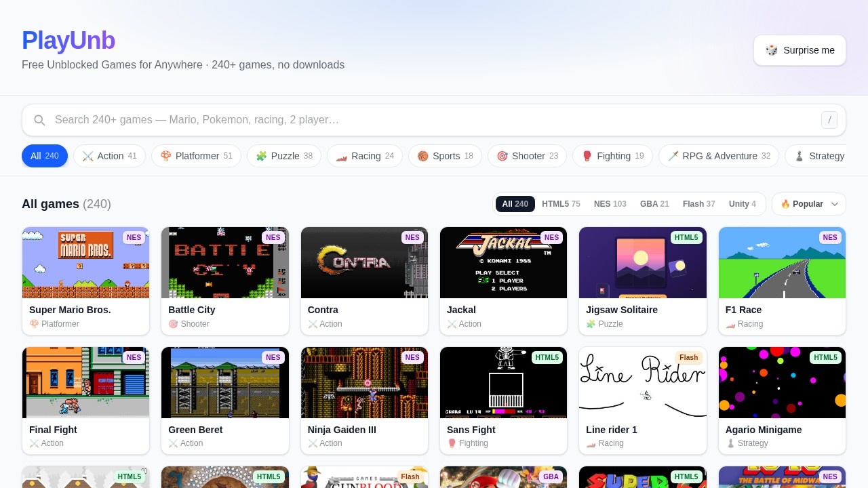This screenshot has width=868, height=488.
Task: Click the Surprise me button
Action: pos(800,50)
